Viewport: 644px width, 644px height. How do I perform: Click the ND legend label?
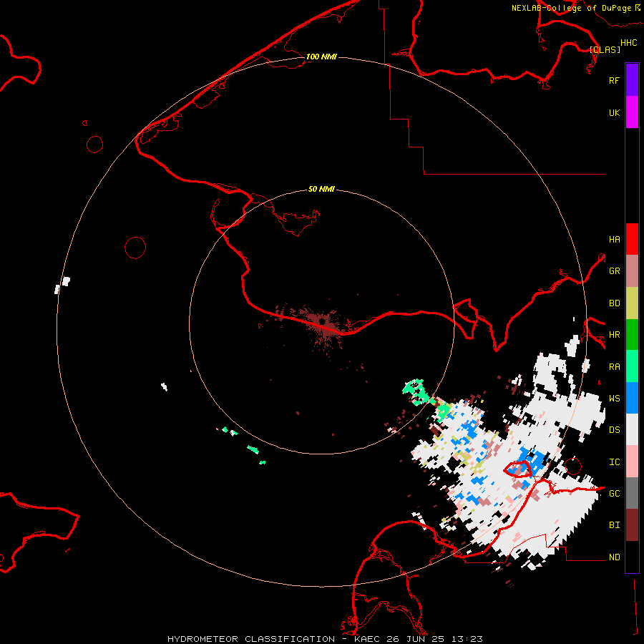pyautogui.click(x=614, y=557)
